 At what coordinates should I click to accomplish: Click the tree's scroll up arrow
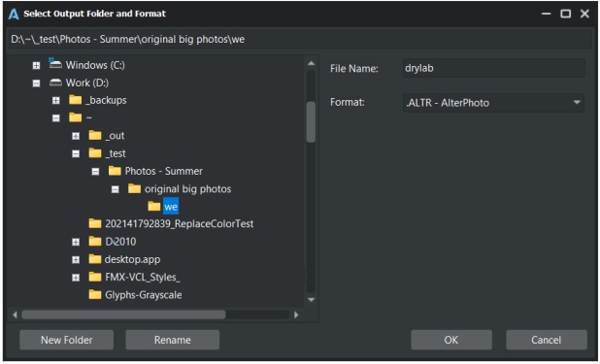coord(311,63)
